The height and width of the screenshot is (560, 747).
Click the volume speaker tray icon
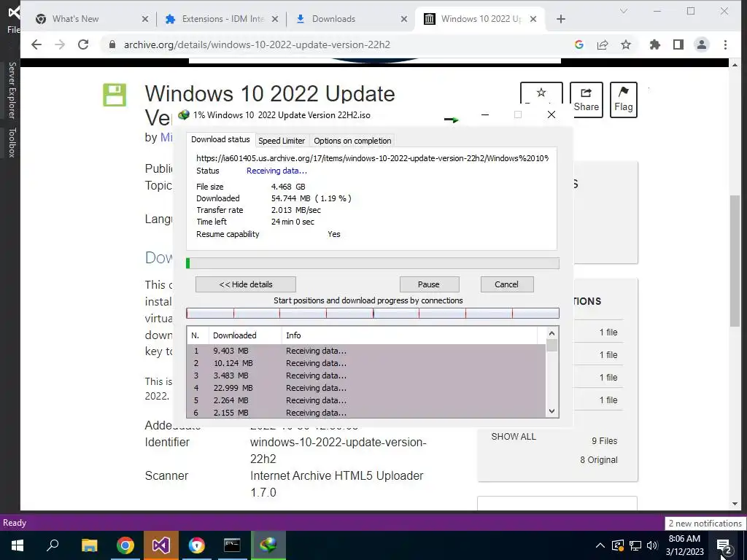(652, 545)
